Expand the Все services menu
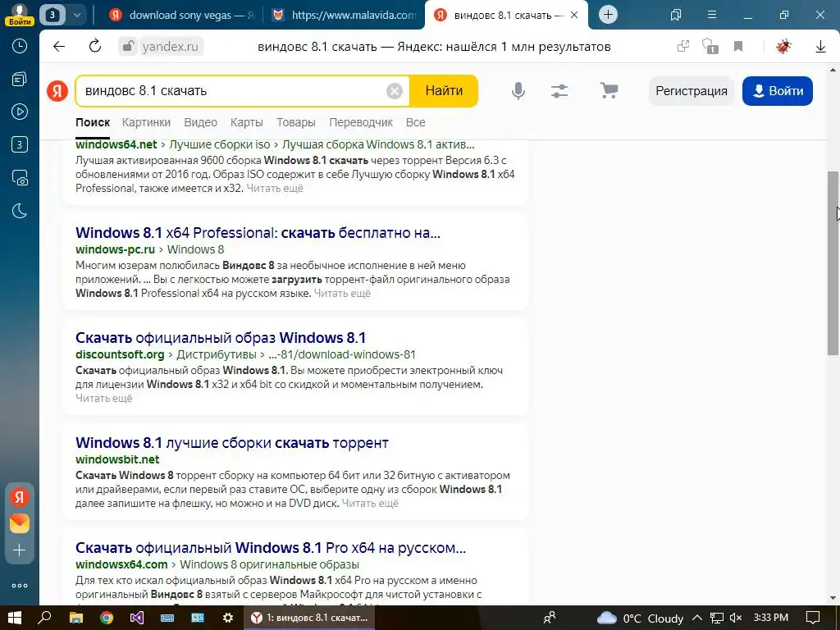 [415, 123]
